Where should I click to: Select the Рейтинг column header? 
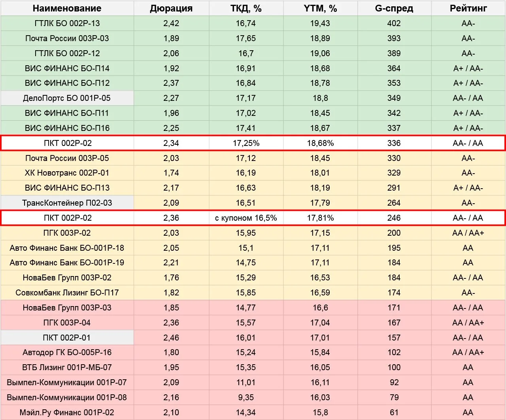(x=468, y=8)
